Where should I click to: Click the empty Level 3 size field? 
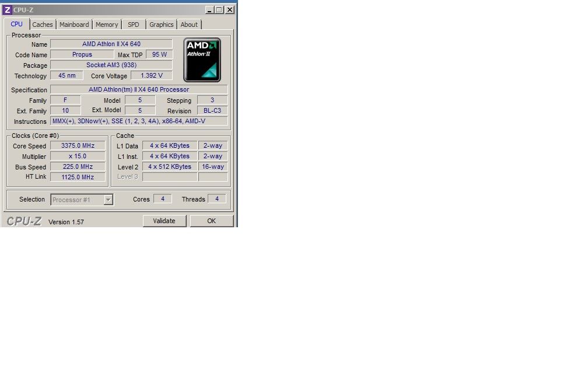[x=170, y=177]
